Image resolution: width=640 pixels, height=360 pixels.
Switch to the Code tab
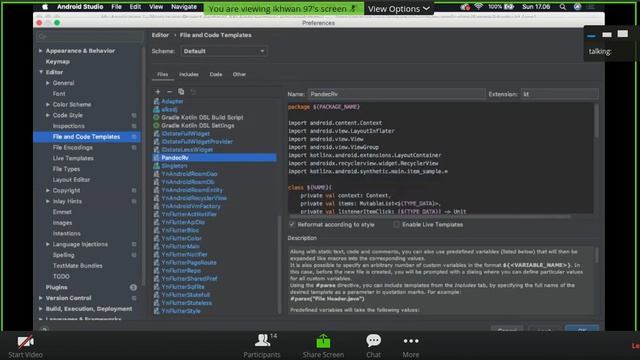(216, 74)
